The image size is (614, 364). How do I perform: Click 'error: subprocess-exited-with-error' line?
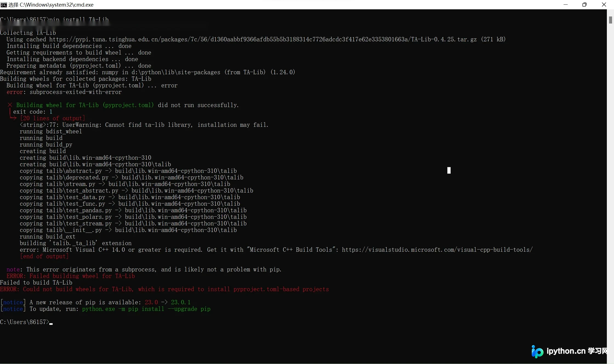pyautogui.click(x=64, y=92)
